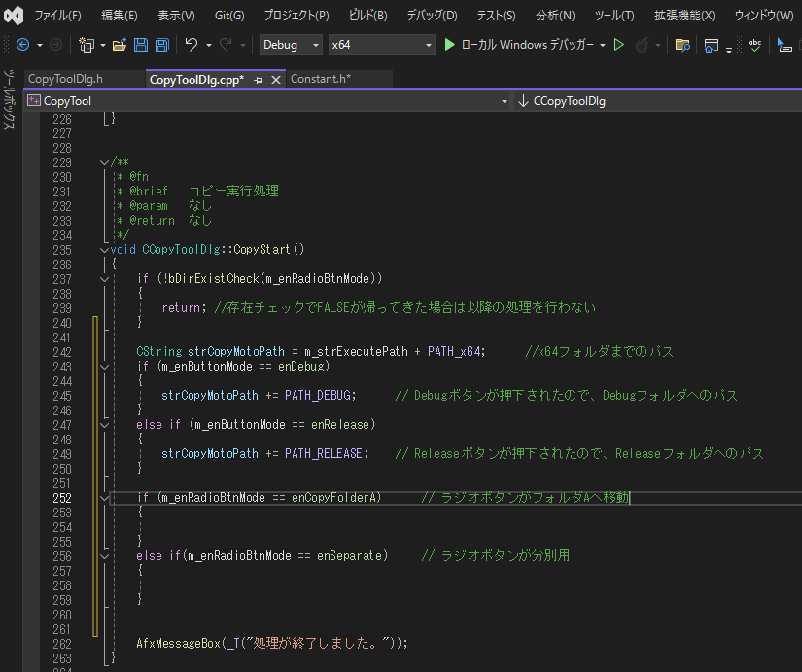Click the save all files icon

pyautogui.click(x=161, y=45)
